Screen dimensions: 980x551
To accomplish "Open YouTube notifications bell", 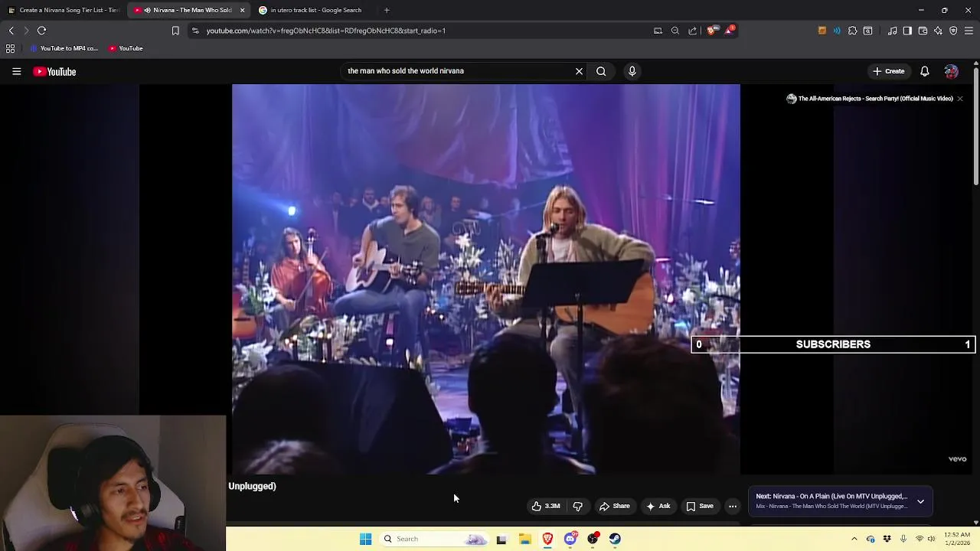I will click(924, 71).
